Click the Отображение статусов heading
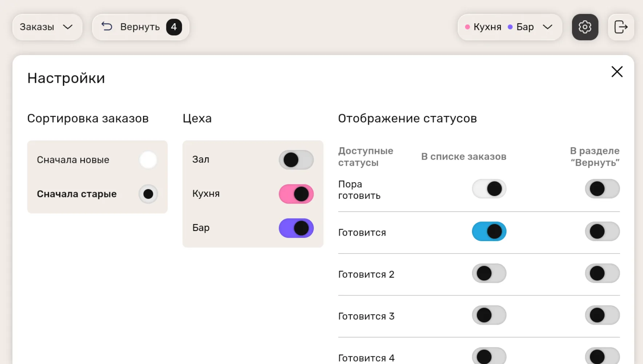 click(407, 119)
